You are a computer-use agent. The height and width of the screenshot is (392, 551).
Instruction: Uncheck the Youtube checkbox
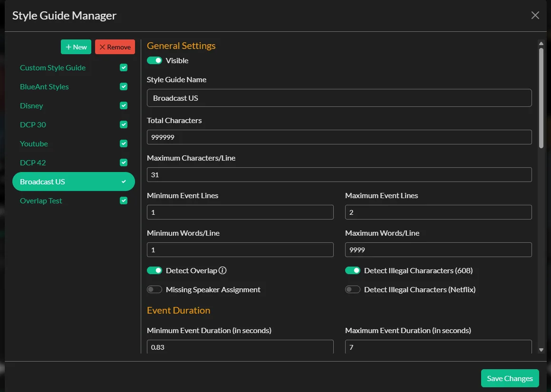[123, 143]
